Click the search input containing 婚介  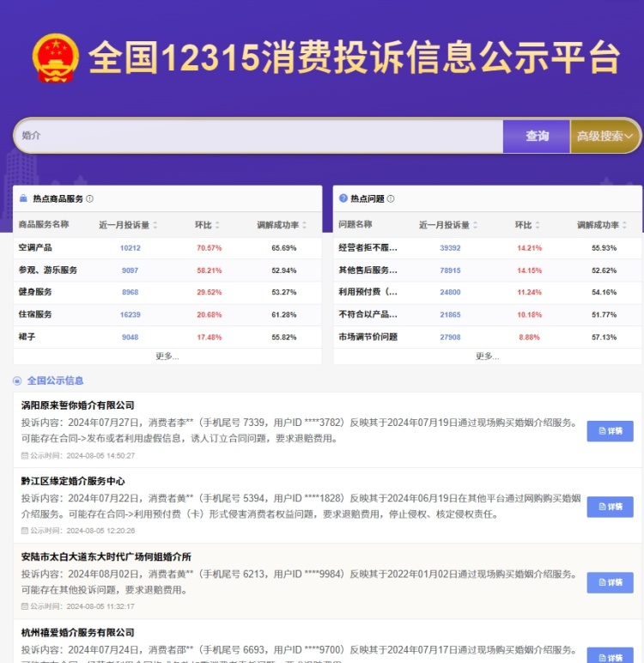click(258, 136)
